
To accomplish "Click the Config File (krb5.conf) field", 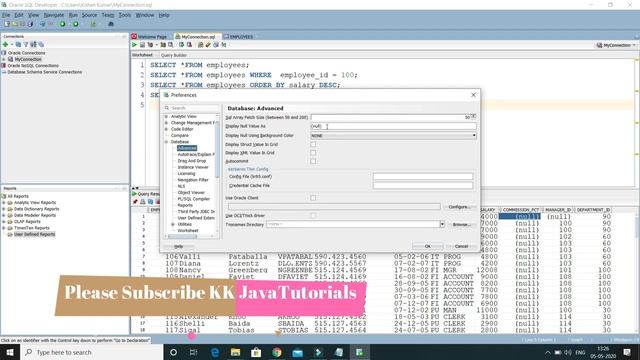I will pyautogui.click(x=423, y=177).
